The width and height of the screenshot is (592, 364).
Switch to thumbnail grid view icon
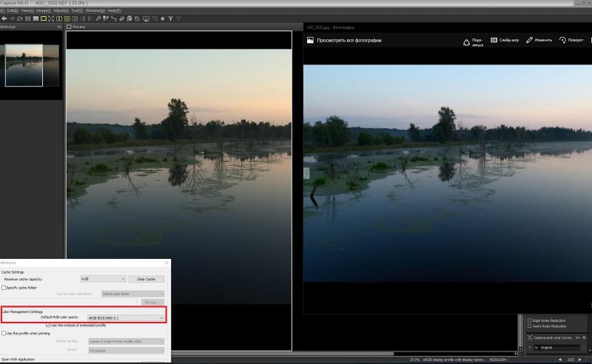click(27, 18)
